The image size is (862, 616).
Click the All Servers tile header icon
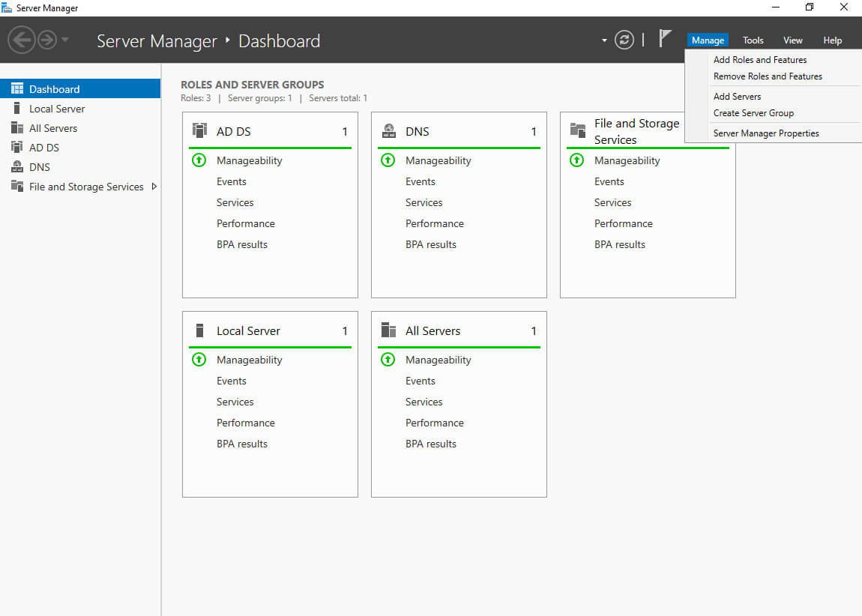point(389,330)
